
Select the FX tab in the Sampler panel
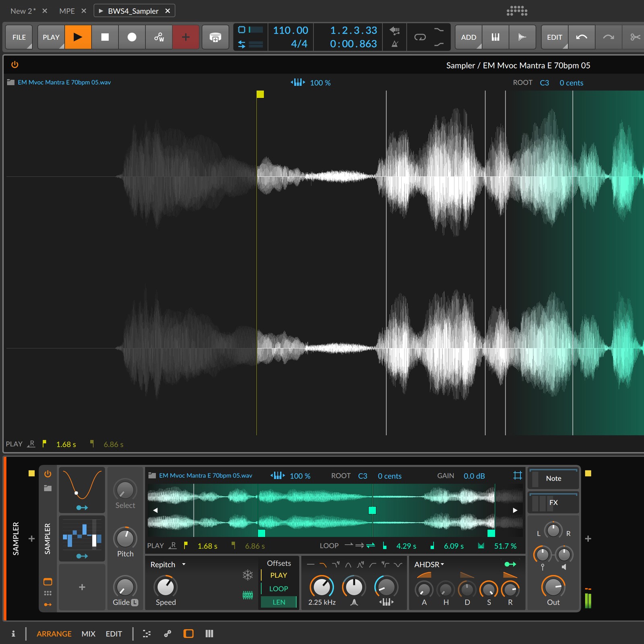click(553, 503)
